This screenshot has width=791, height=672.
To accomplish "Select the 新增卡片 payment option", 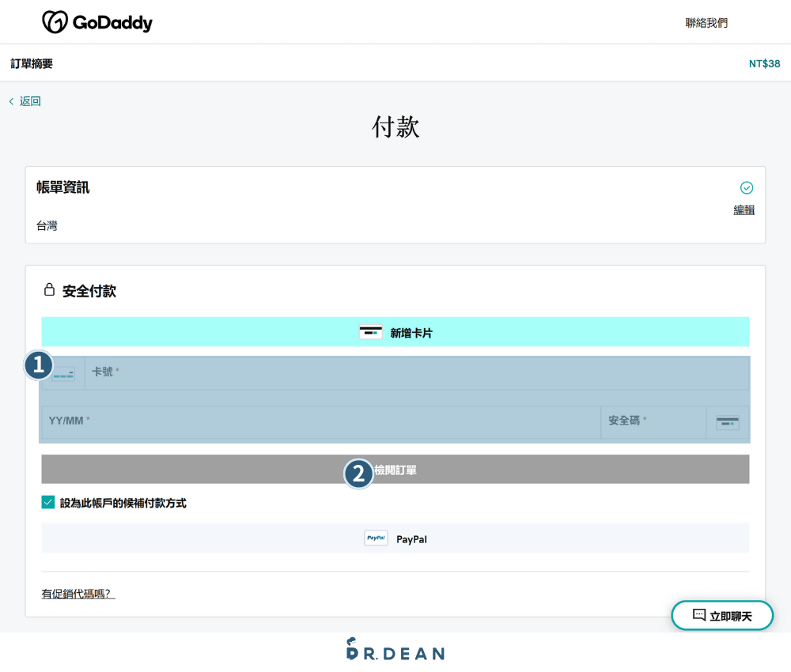I will click(395, 332).
